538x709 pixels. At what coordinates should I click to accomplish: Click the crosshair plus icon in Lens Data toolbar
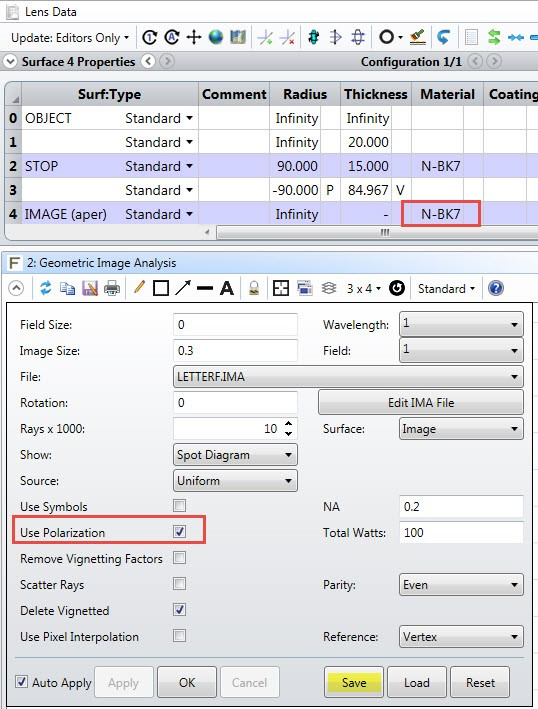[x=194, y=37]
